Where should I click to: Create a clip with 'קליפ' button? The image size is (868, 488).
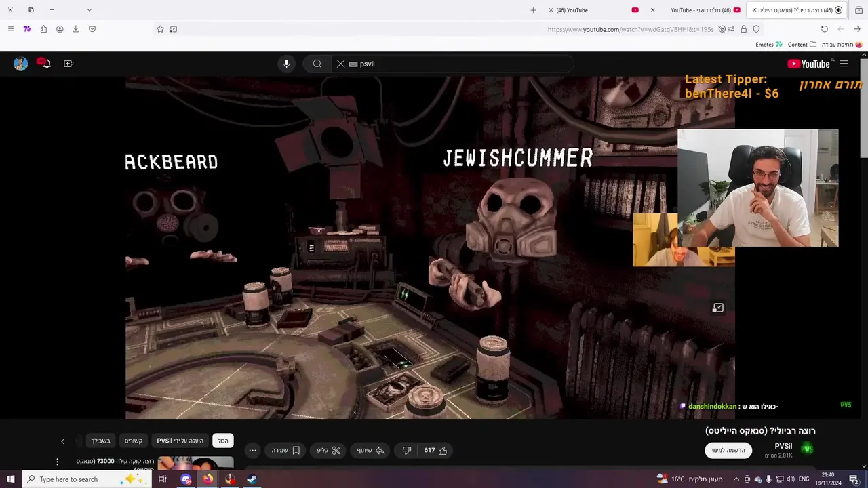point(329,450)
